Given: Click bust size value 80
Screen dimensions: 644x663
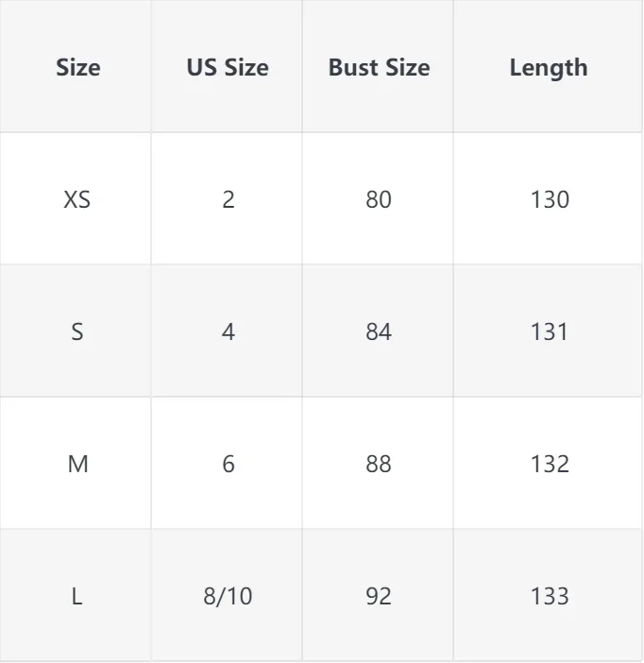Looking at the screenshot, I should [379, 199].
